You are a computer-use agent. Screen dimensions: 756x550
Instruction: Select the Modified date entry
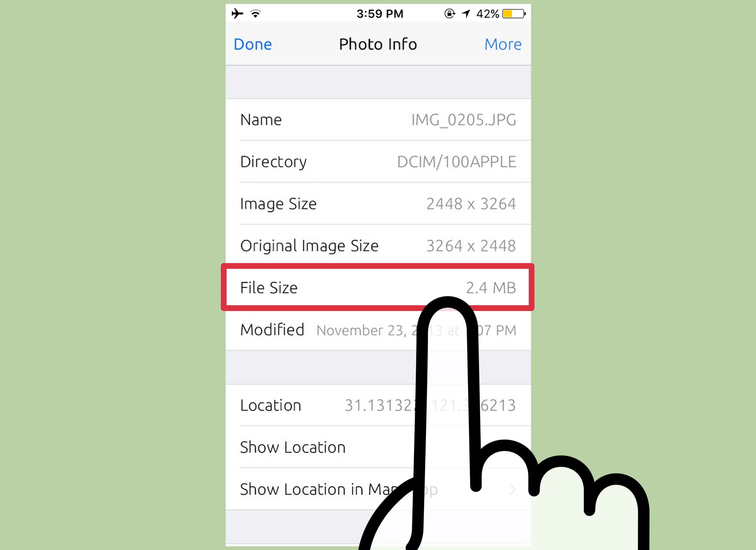[x=378, y=329]
